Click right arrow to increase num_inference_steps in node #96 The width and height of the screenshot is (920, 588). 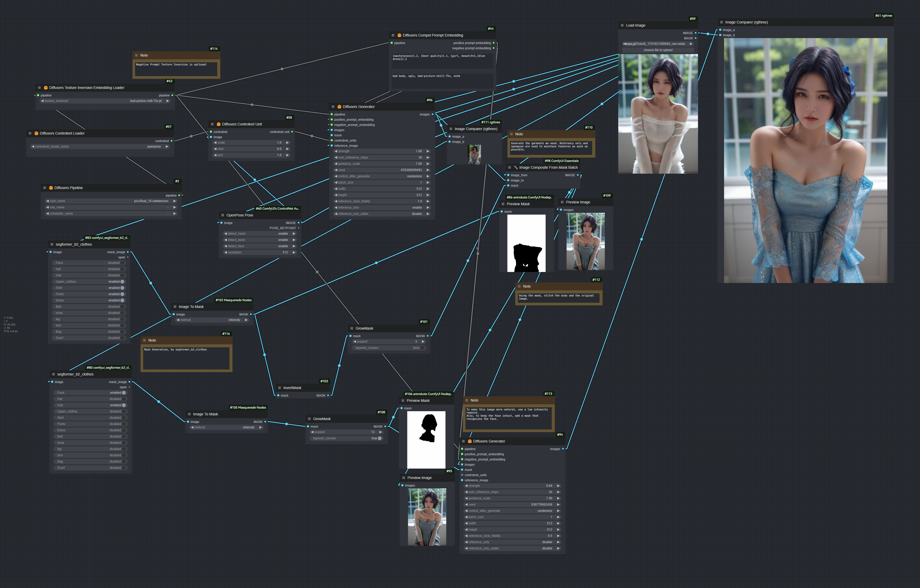[x=428, y=157]
